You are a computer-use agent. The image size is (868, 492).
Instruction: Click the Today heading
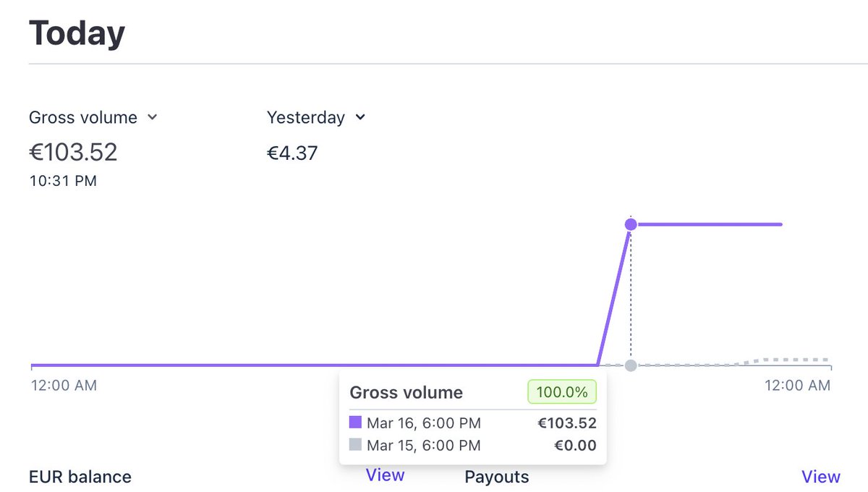tap(77, 34)
